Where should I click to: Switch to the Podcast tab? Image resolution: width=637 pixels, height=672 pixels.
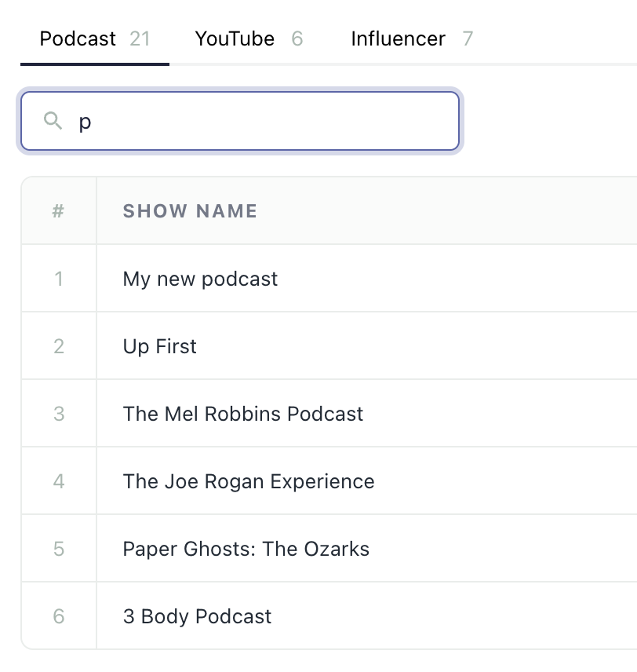(95, 39)
